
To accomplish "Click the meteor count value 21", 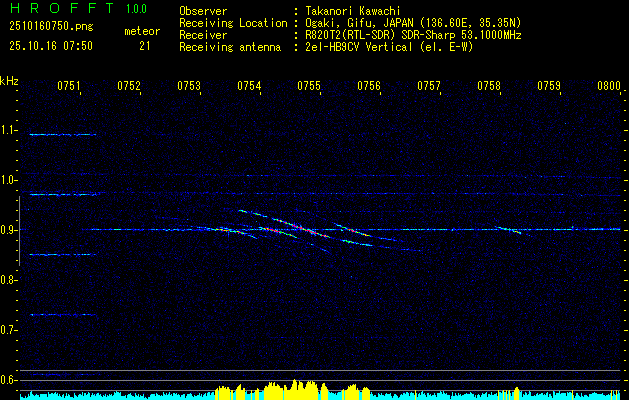I will coord(145,46).
